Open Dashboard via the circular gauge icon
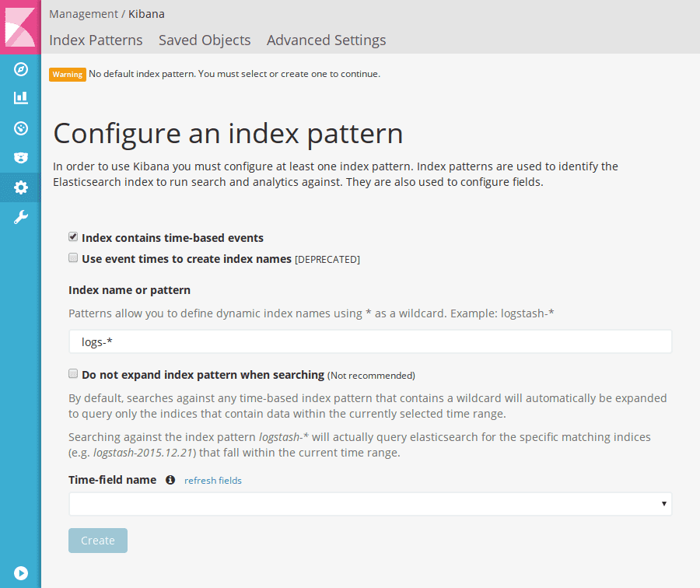Screen dimensions: 700x588 20,128
